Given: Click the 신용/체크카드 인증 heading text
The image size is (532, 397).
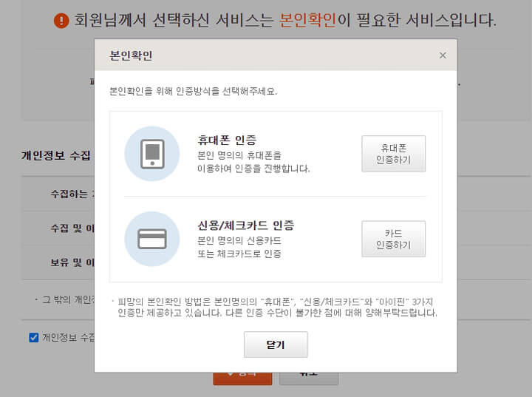Looking at the screenshot, I should coord(246,225).
